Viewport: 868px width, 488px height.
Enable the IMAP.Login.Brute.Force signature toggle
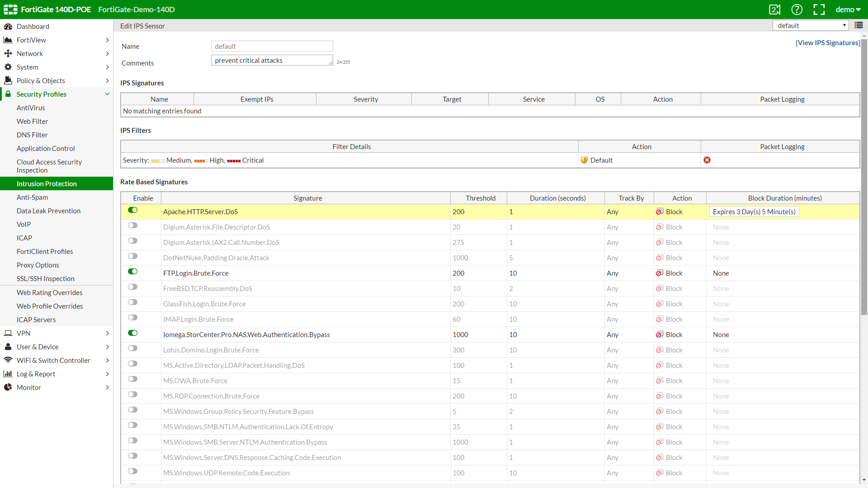[132, 318]
